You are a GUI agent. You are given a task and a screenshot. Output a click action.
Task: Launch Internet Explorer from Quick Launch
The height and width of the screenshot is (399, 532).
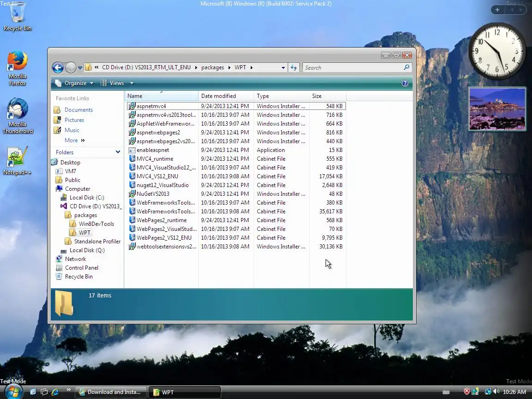click(x=55, y=392)
